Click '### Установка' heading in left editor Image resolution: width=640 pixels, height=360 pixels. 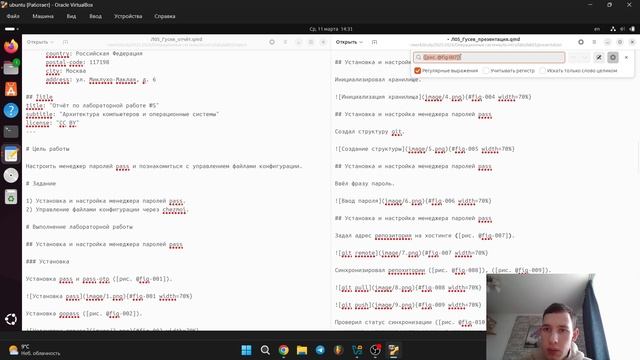tap(47, 262)
